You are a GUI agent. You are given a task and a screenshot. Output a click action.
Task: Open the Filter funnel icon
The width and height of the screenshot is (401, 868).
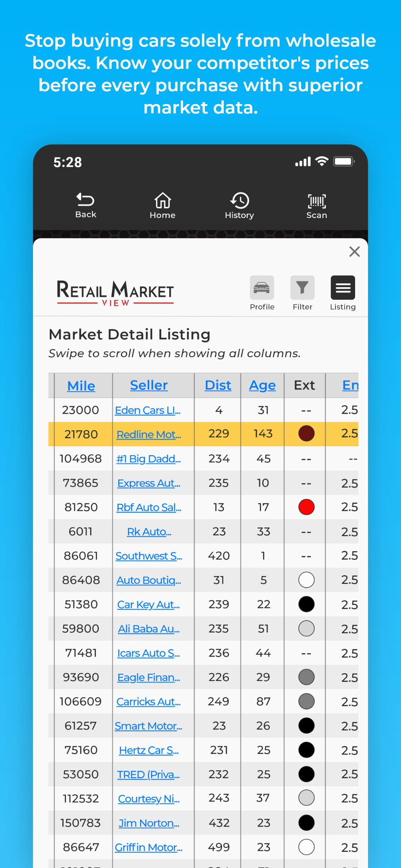[302, 287]
